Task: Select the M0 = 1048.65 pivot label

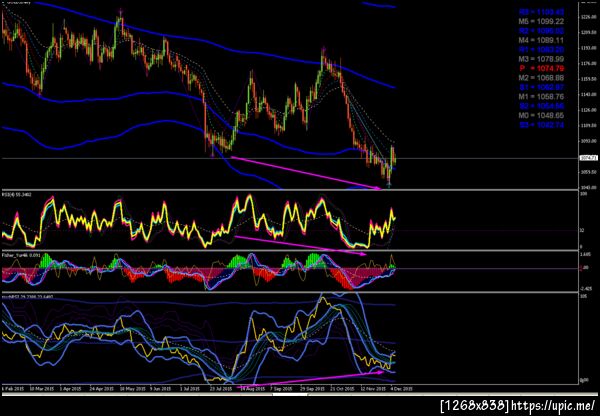Action: click(541, 115)
